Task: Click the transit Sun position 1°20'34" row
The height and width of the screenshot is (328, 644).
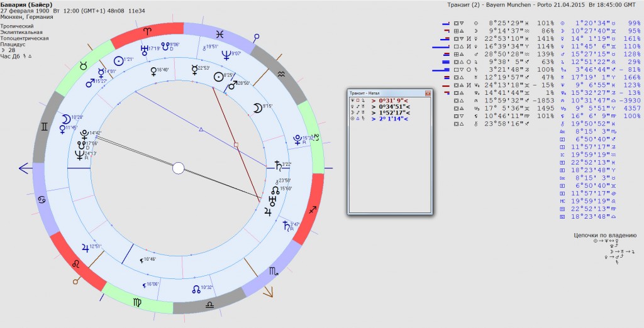Action: (601, 24)
